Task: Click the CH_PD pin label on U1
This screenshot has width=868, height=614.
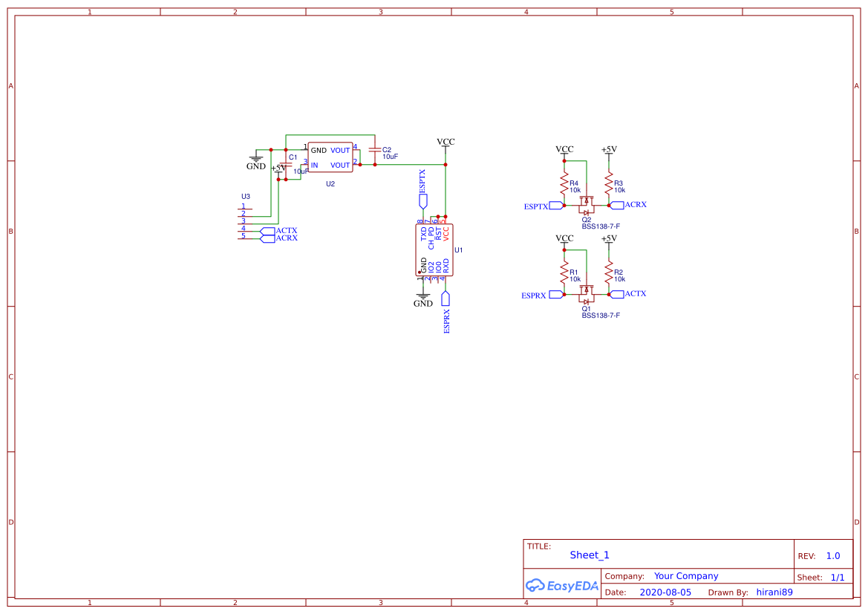Action: [x=431, y=238]
